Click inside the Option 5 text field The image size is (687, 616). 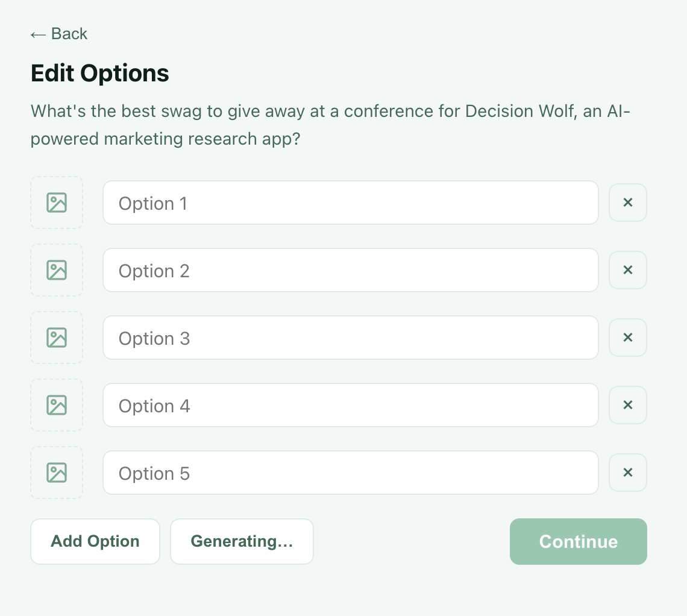click(351, 473)
